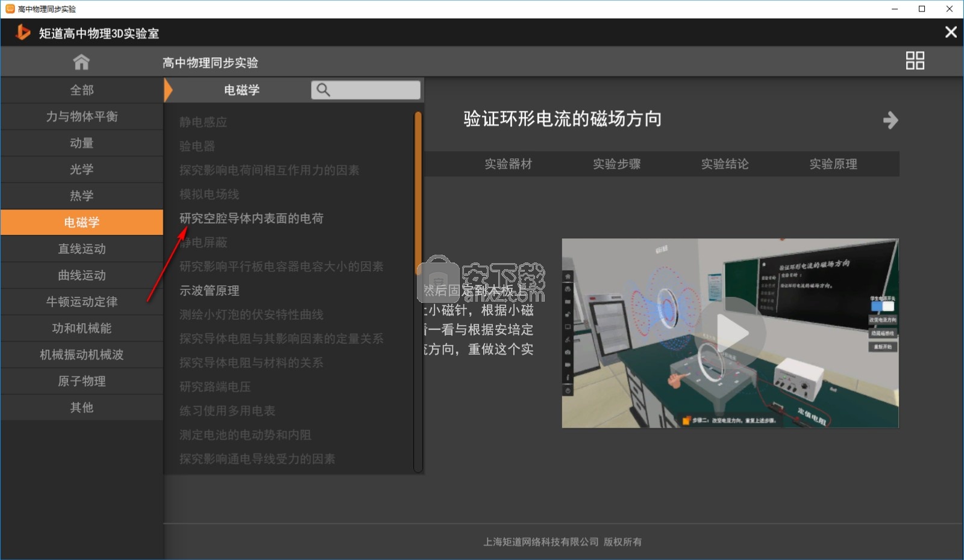Open 实验器材 tab
The image size is (964, 560).
[509, 164]
